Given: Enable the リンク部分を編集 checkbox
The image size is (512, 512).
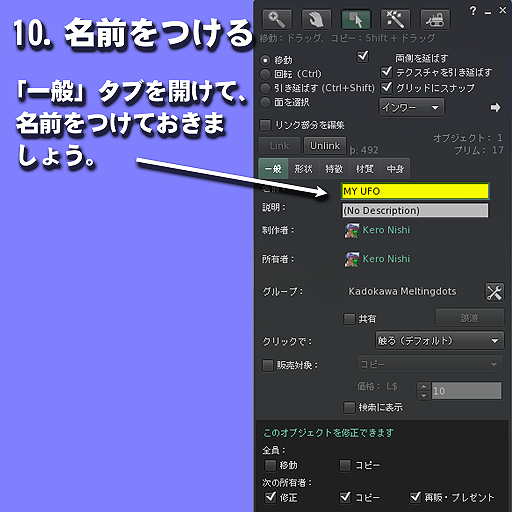Looking at the screenshot, I should (x=265, y=125).
